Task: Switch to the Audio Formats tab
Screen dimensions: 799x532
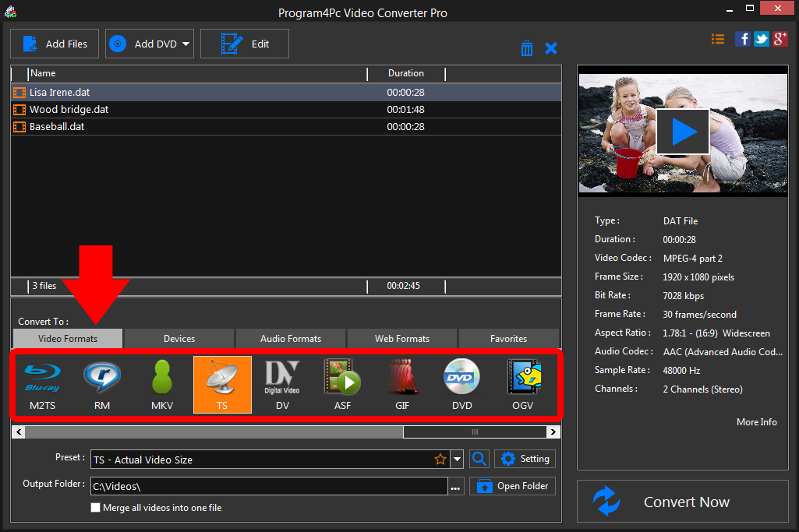Action: pos(291,339)
